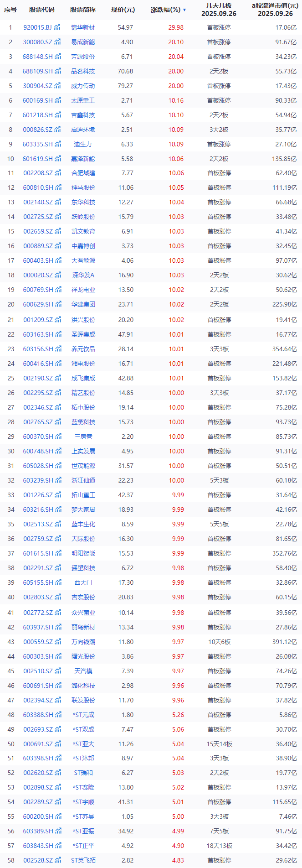Click the 股票简称 column header
This screenshot has width=302, height=868.
(83, 10)
